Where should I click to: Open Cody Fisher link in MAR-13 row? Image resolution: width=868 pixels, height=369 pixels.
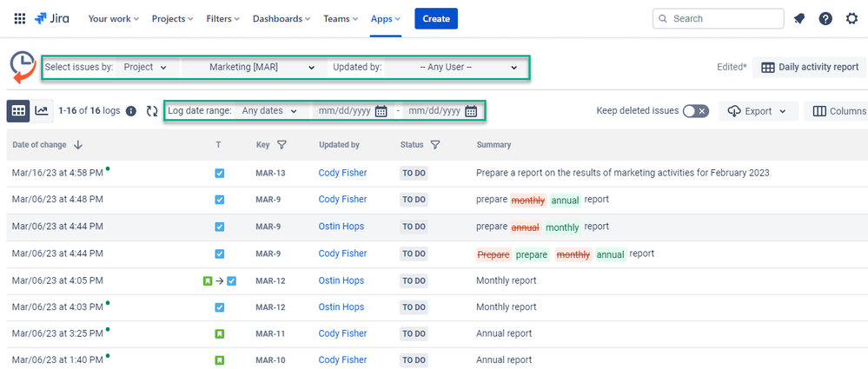click(342, 173)
